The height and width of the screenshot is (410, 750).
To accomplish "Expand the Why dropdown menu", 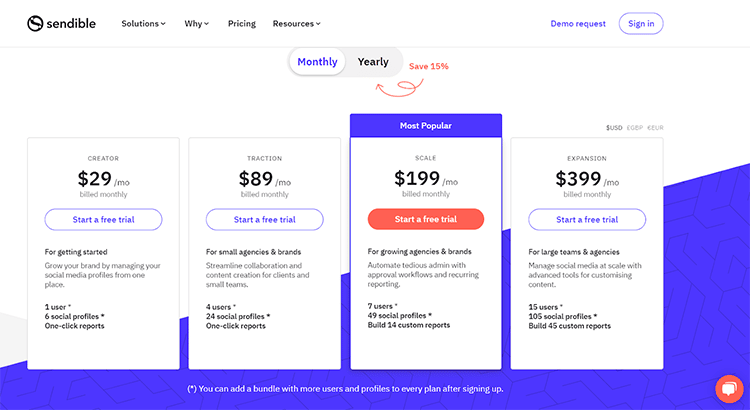I will click(196, 23).
